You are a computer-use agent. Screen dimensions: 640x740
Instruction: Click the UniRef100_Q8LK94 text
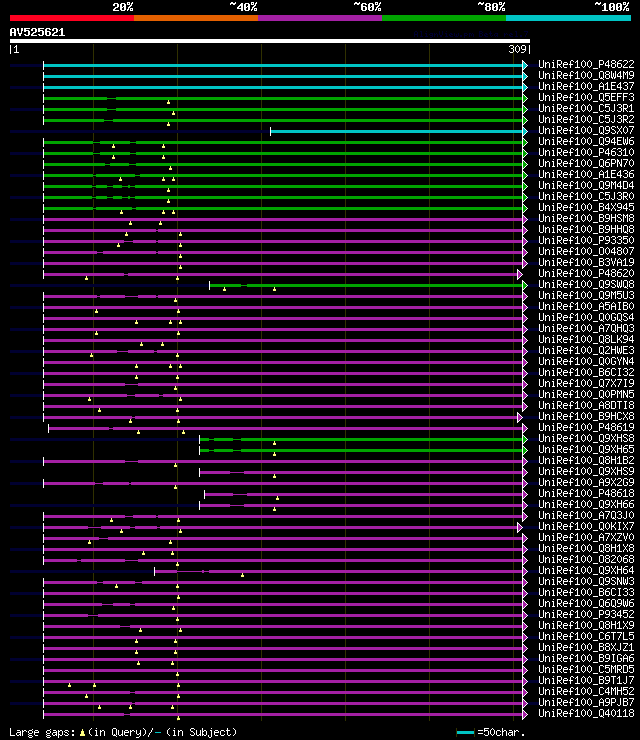pyautogui.click(x=586, y=339)
